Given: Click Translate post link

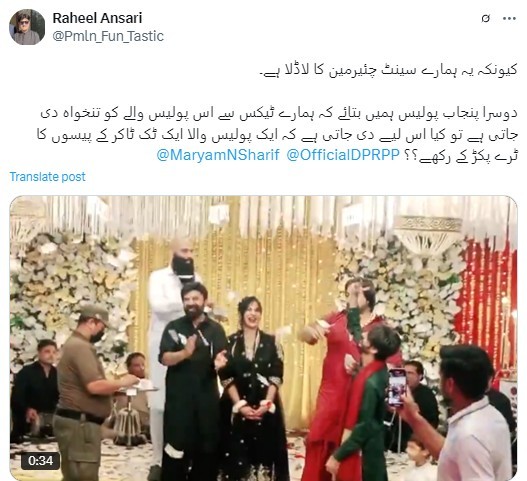Looking at the screenshot, I should pos(47,176).
